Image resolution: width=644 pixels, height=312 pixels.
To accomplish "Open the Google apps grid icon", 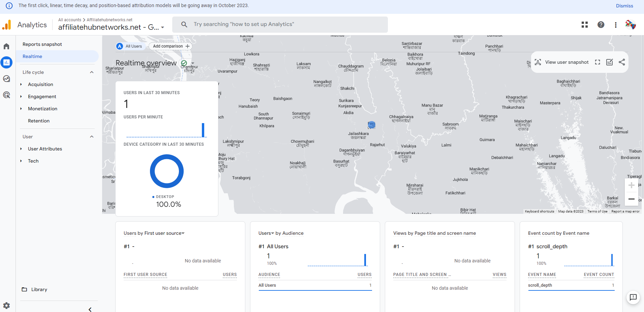I will (585, 25).
